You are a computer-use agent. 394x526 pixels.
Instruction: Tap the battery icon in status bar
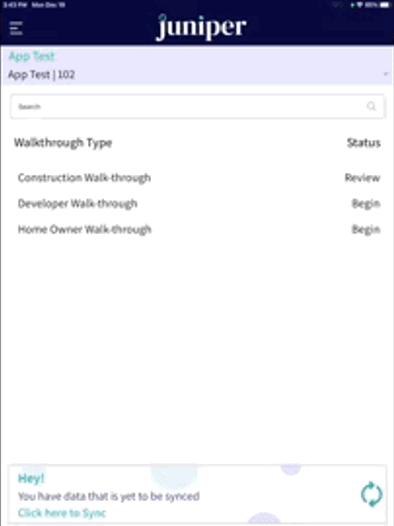tap(386, 5)
